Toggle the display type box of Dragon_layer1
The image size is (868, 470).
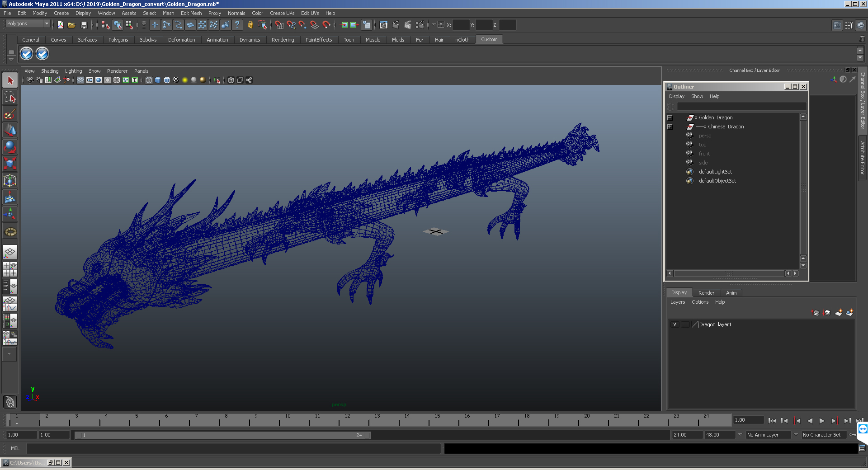[685, 324]
